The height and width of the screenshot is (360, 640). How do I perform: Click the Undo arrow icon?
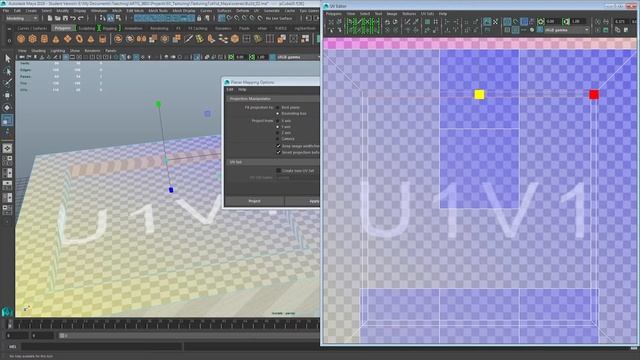click(73, 18)
